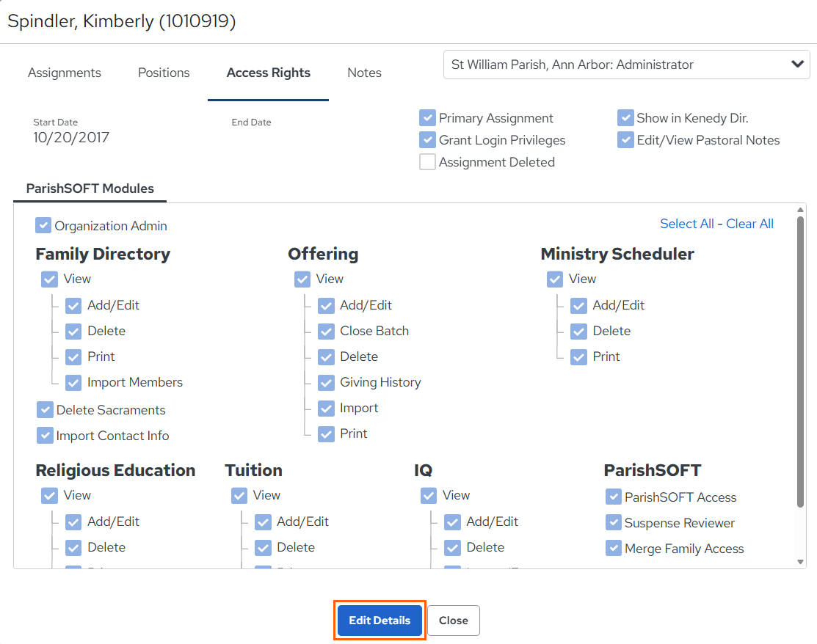Click the IQ section heading
817x644 pixels.
coord(423,471)
